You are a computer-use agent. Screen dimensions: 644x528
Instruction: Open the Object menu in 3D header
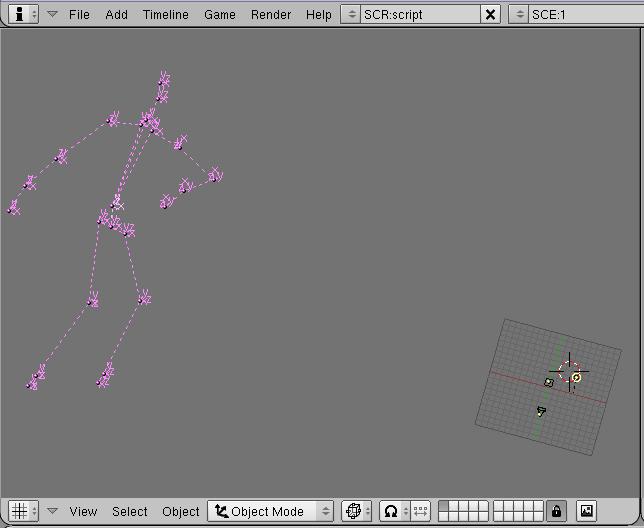point(181,512)
